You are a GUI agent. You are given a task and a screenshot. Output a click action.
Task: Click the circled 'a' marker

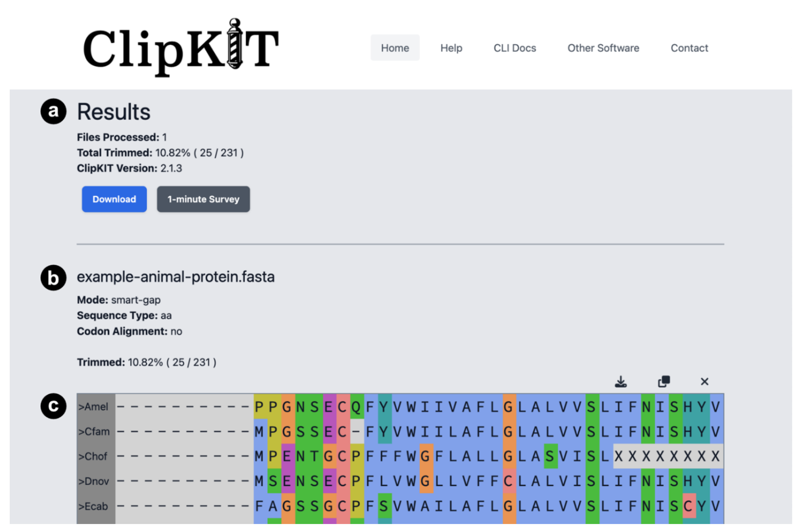coord(53,111)
